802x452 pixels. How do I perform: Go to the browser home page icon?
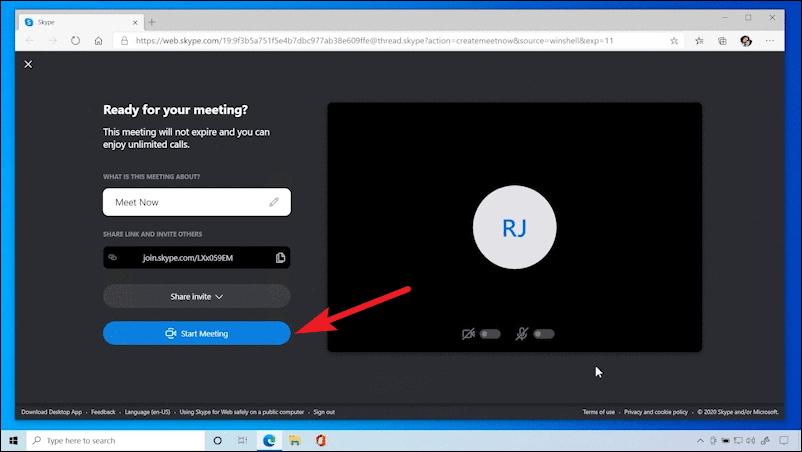pos(98,41)
